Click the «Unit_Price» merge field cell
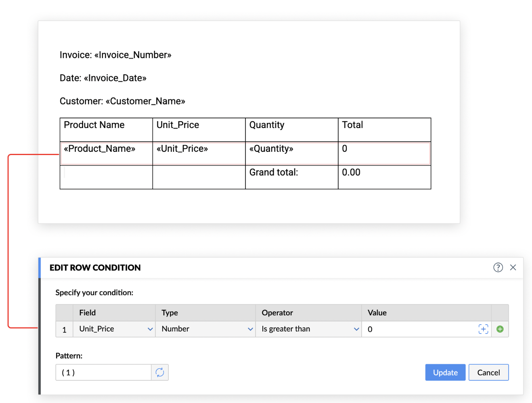This screenshot has width=532, height=403. coord(182,149)
